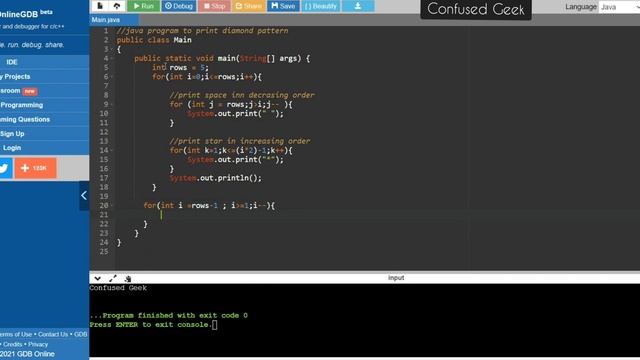Expand the console to fullscreen
This screenshot has width=640, height=360.
113,278
